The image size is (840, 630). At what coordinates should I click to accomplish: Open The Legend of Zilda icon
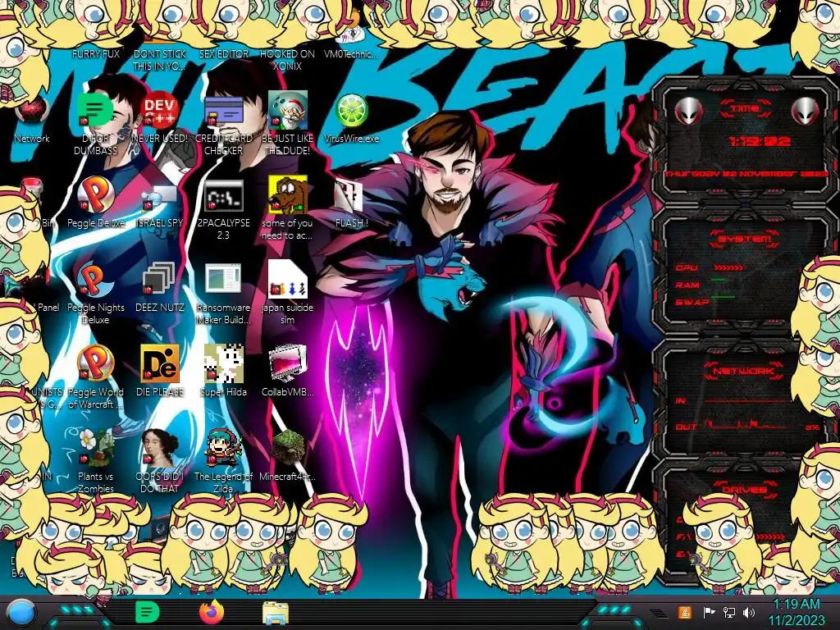[223, 448]
